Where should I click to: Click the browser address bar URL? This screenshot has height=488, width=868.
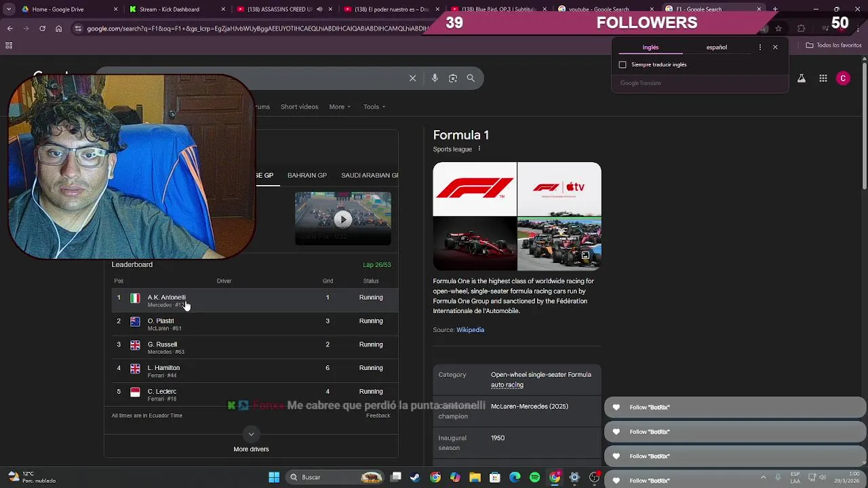[x=258, y=28]
